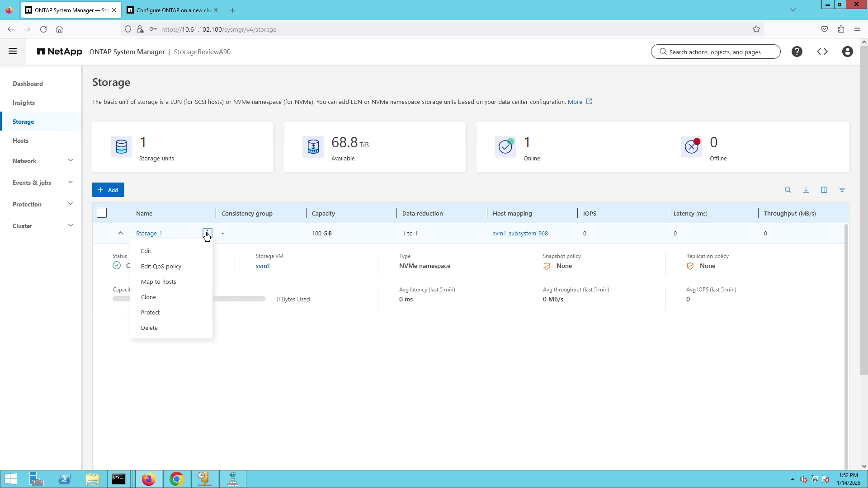Select Delete from the context menu
Screen dimensions: 868x488
tap(171, 328)
